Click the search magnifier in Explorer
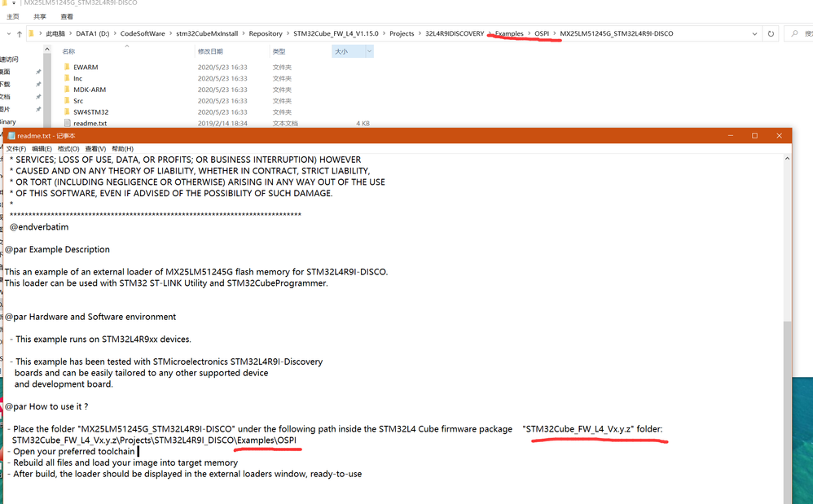Viewport: 813px width, 504px height. (x=794, y=33)
